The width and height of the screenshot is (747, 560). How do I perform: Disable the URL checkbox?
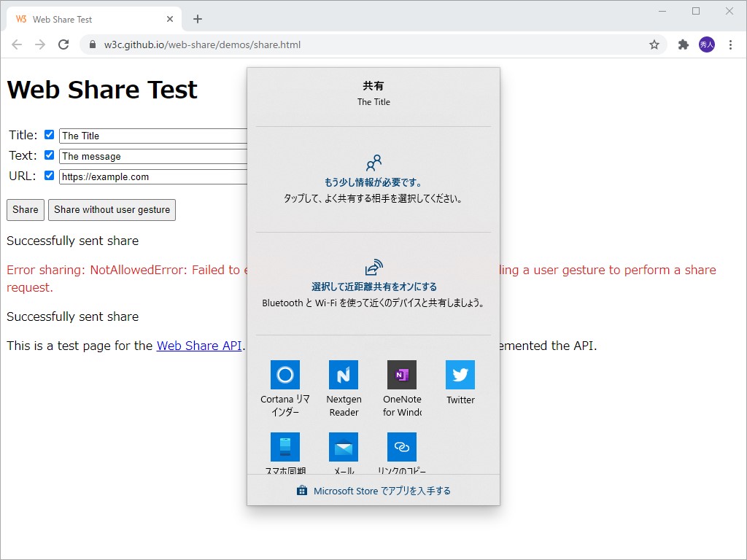coord(49,175)
